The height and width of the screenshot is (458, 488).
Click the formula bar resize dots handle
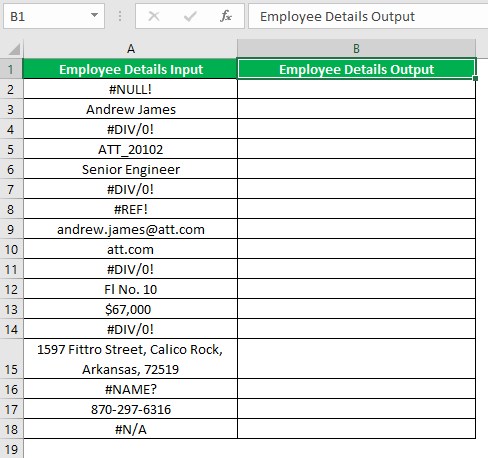pyautogui.click(x=120, y=16)
